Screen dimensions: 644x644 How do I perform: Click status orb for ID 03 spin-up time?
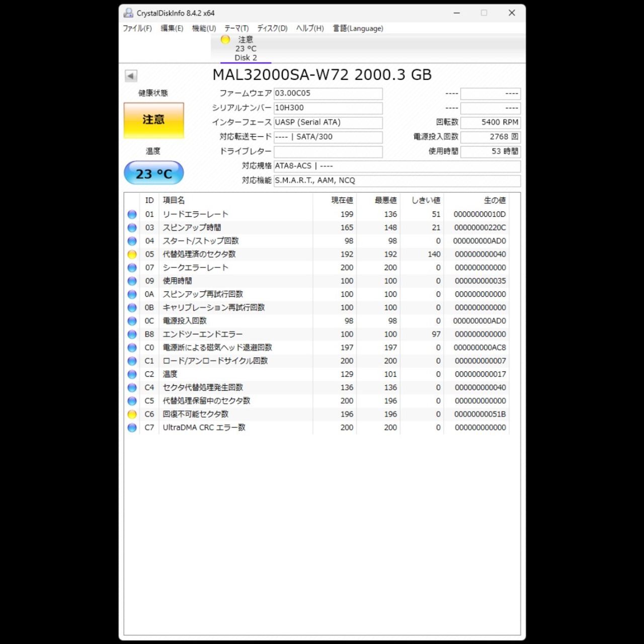tap(132, 227)
